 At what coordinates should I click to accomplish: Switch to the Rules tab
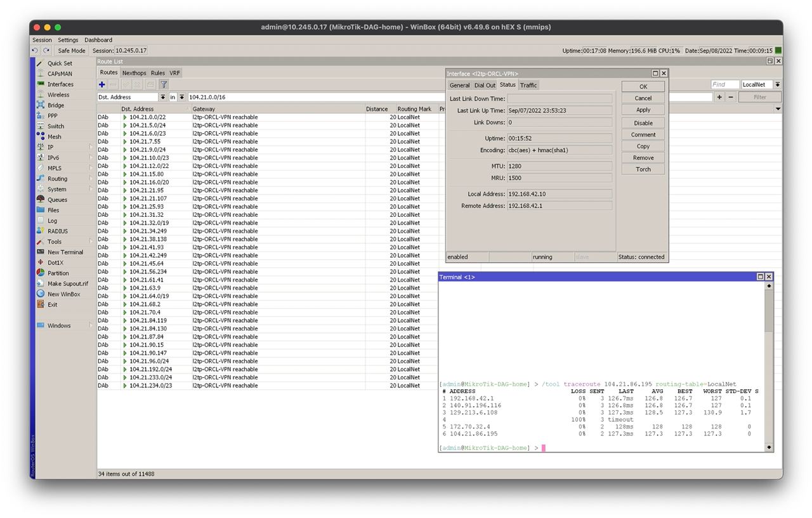[x=158, y=73]
